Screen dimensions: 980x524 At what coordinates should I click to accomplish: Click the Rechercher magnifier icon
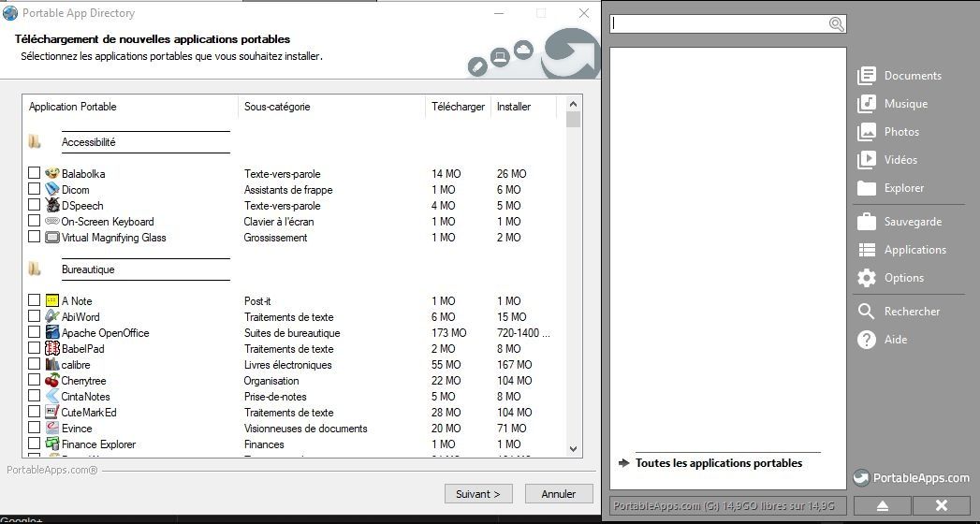[x=866, y=311]
